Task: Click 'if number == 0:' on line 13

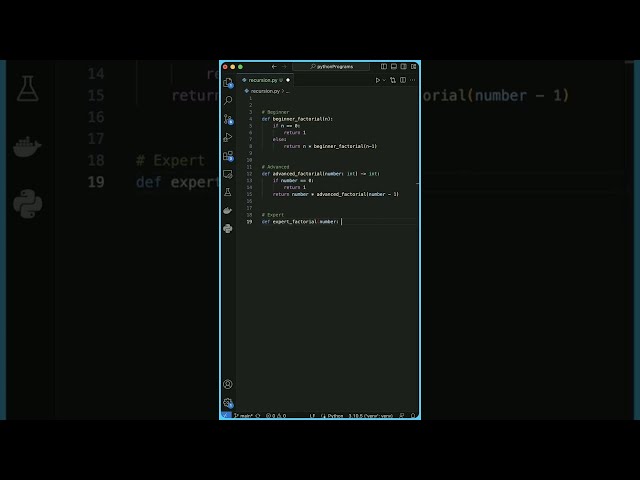Action: click(x=293, y=180)
